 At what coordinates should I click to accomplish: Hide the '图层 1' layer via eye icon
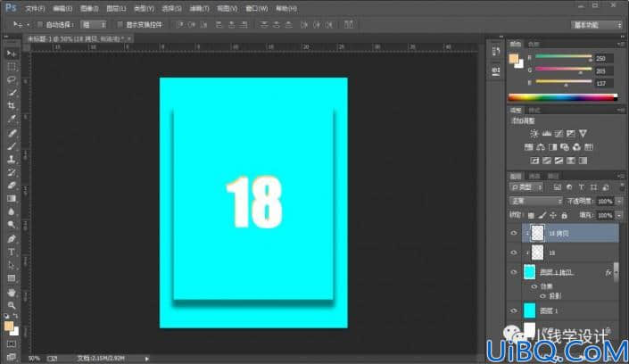[x=514, y=310]
